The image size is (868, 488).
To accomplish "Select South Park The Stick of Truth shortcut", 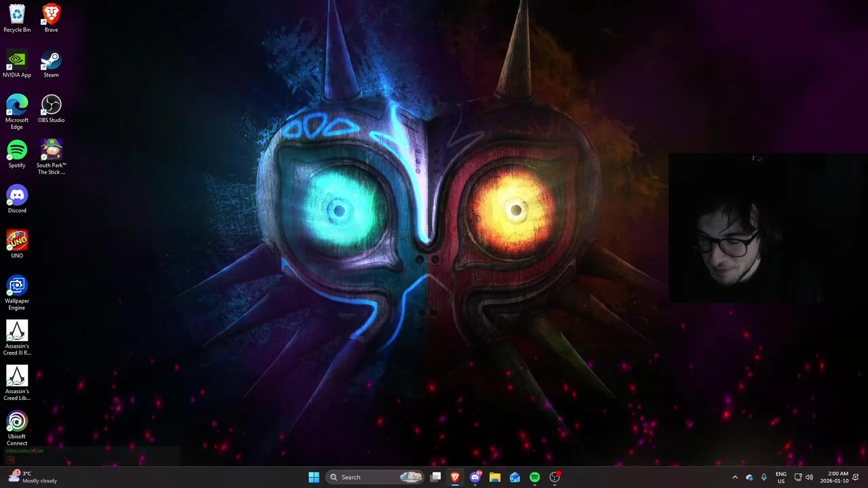I will [51, 157].
